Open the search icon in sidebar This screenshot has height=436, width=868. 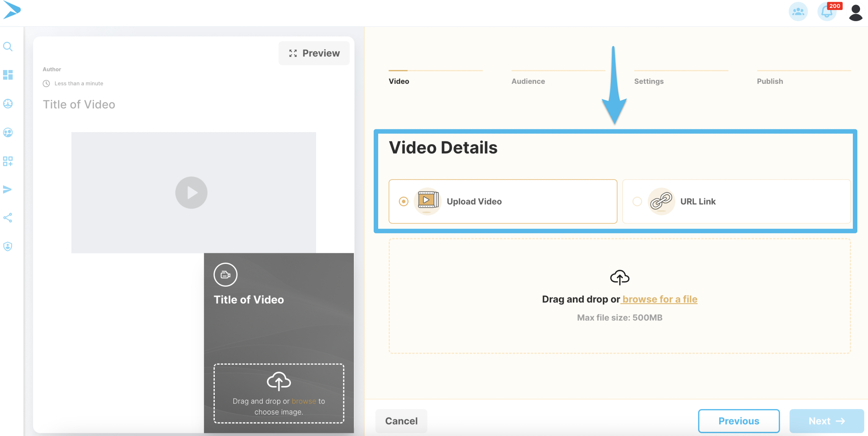point(8,47)
